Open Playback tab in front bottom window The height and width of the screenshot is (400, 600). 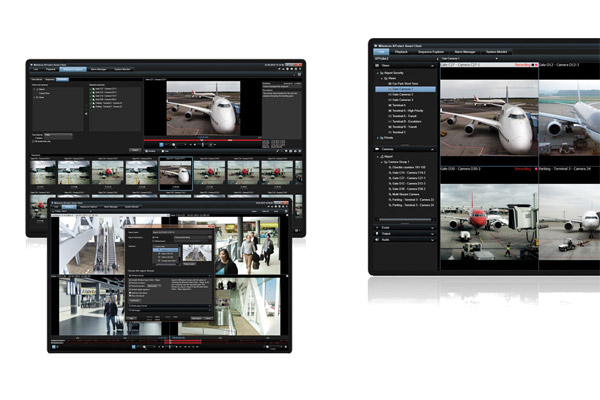click(x=69, y=207)
